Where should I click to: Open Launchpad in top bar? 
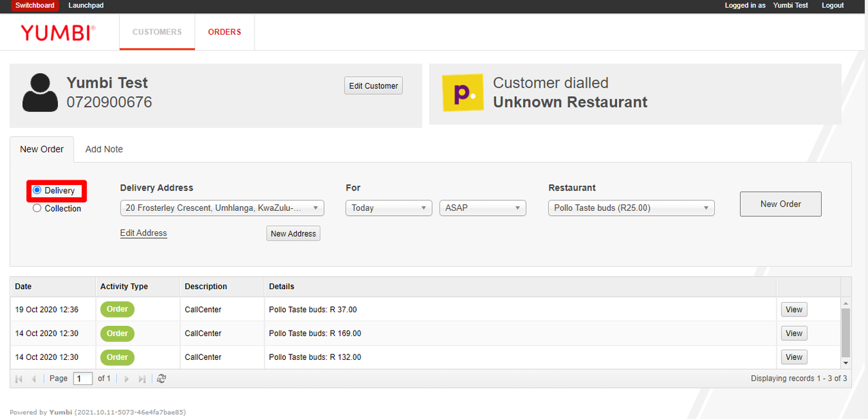86,5
